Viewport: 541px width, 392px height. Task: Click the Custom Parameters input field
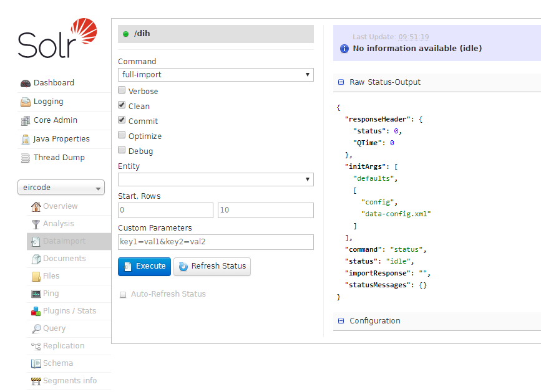tap(216, 242)
